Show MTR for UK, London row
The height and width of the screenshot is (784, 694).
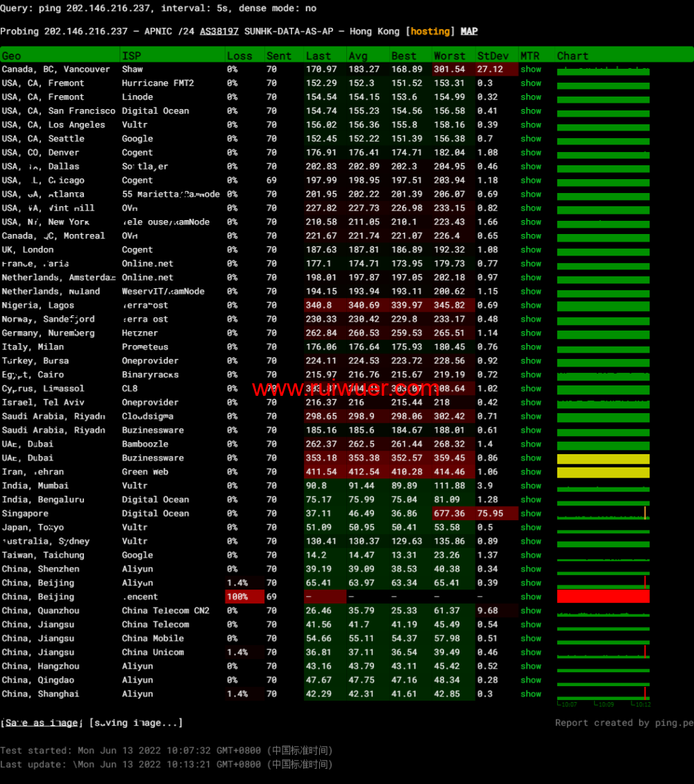(x=531, y=250)
